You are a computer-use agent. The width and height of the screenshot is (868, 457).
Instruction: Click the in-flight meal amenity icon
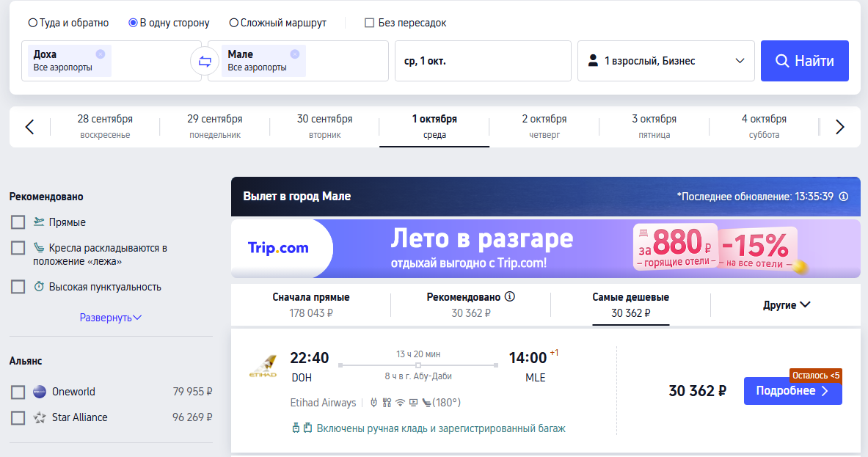[x=387, y=403]
